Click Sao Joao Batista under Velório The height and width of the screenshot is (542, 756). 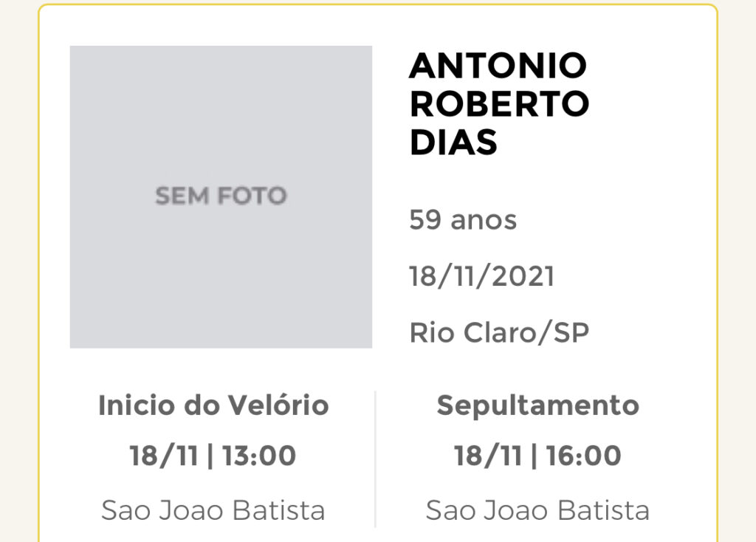click(x=213, y=510)
